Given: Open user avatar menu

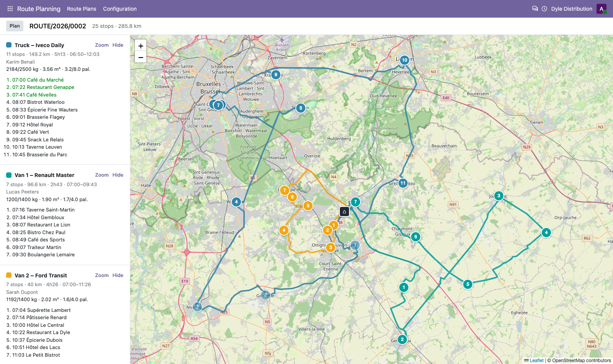Looking at the screenshot, I should 602,9.
